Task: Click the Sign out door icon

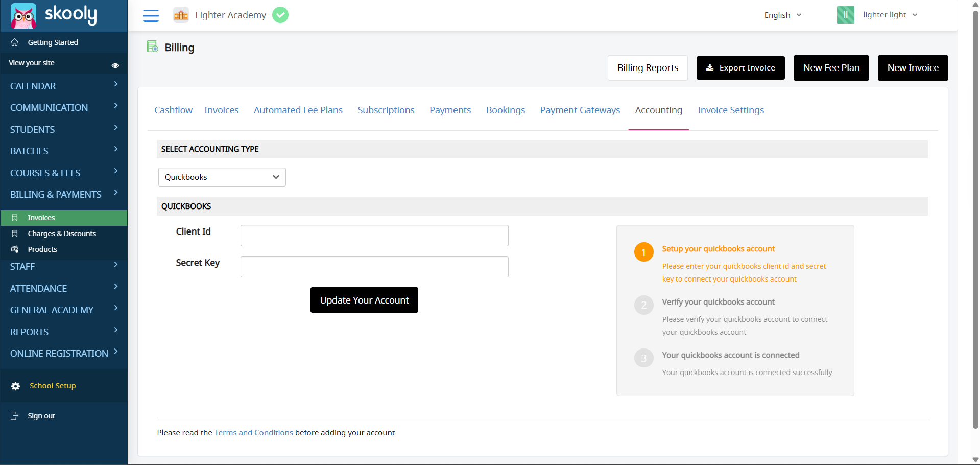Action: (15, 416)
